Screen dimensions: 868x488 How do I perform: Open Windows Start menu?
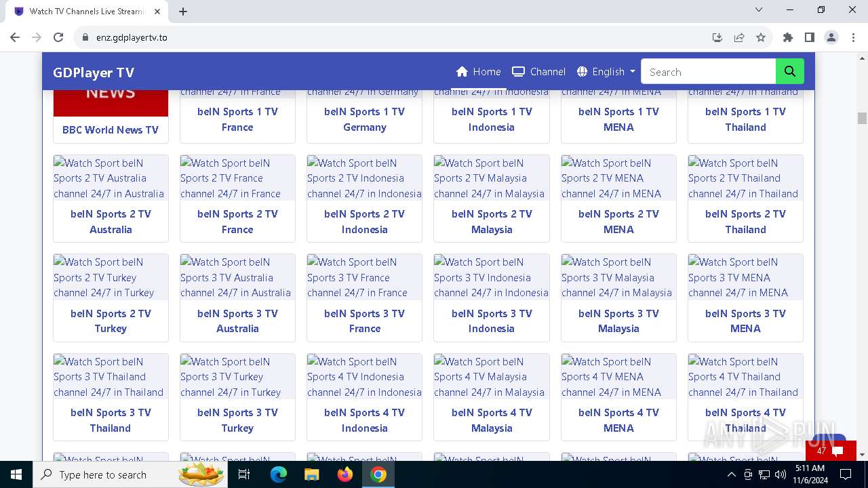16,474
